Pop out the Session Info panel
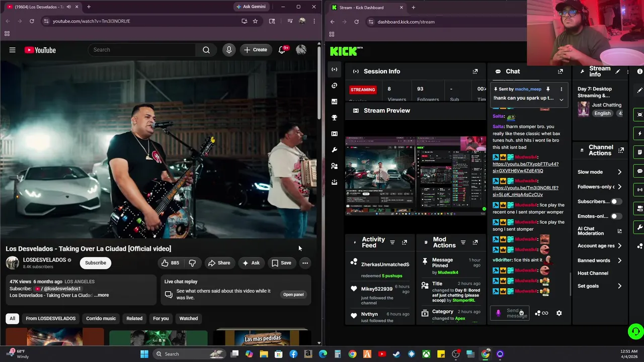 click(475, 71)
